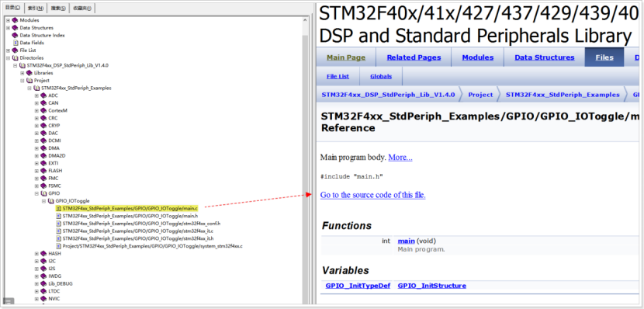Open the Data Structures navigation tab
The height and width of the screenshot is (309, 644).
(x=545, y=57)
